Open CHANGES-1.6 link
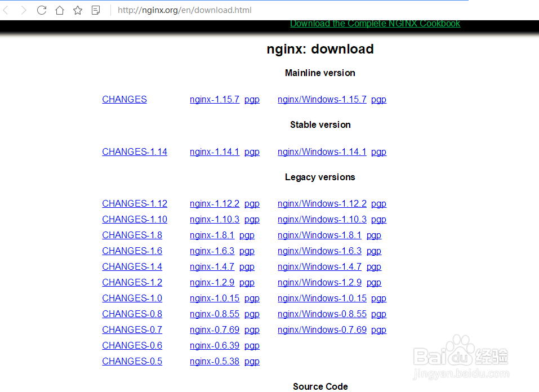The width and height of the screenshot is (539, 392). click(132, 251)
